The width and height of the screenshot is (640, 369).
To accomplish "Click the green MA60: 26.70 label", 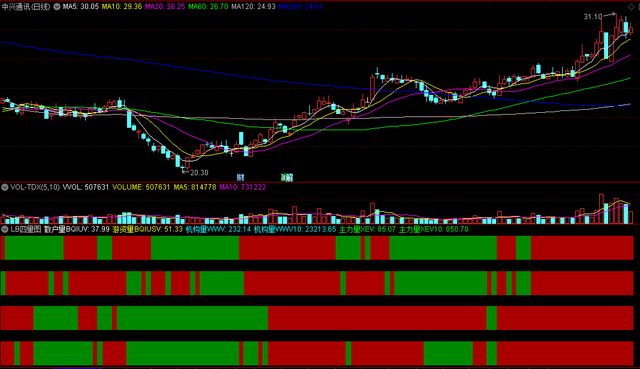I will pyautogui.click(x=208, y=7).
